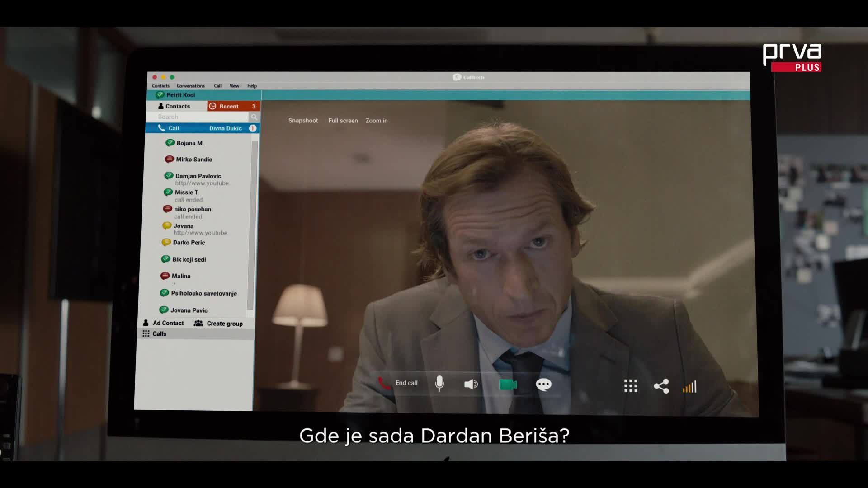868x488 pixels.
Task: Click the red status icon beside Malina
Action: coord(165,276)
